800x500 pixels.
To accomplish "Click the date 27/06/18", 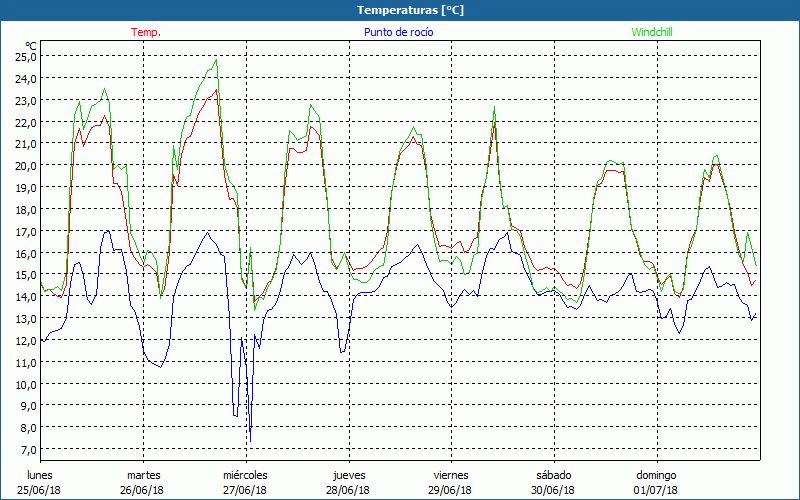I will 245,490.
